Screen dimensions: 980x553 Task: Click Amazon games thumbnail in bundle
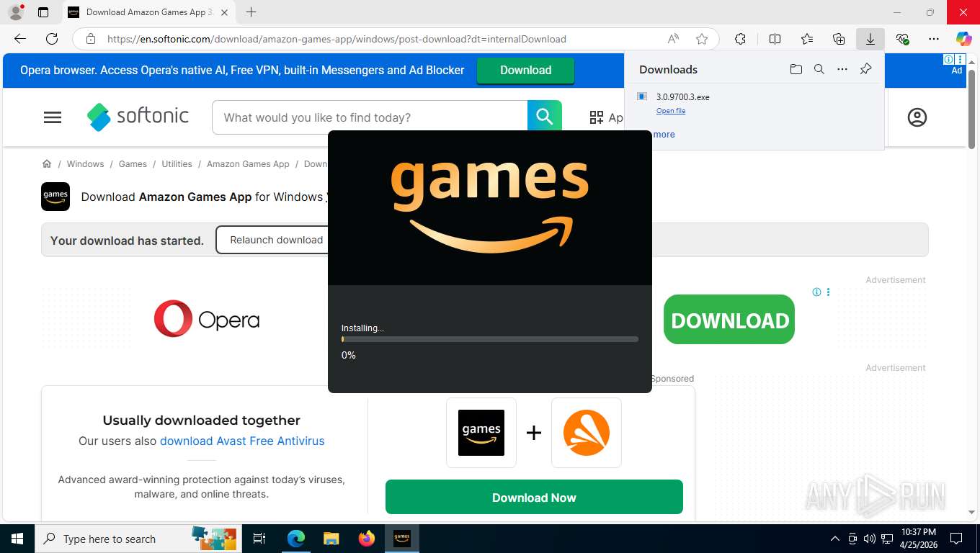481,433
